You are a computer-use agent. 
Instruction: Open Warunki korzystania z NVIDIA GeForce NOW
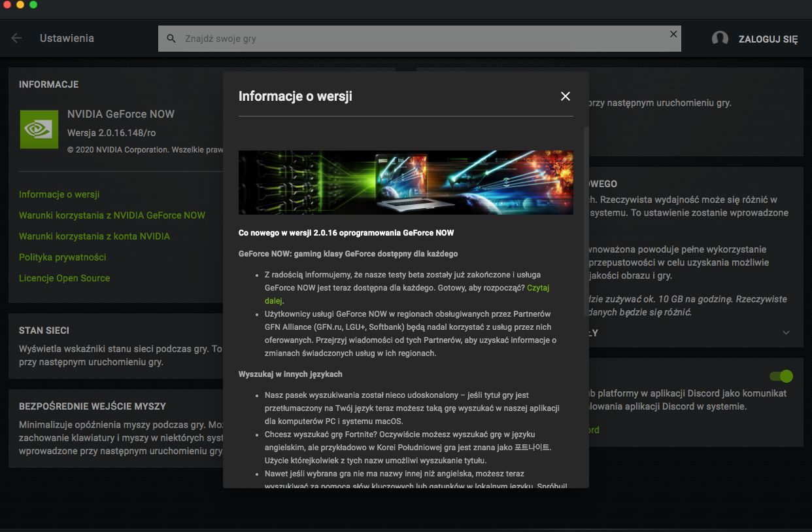(x=112, y=215)
